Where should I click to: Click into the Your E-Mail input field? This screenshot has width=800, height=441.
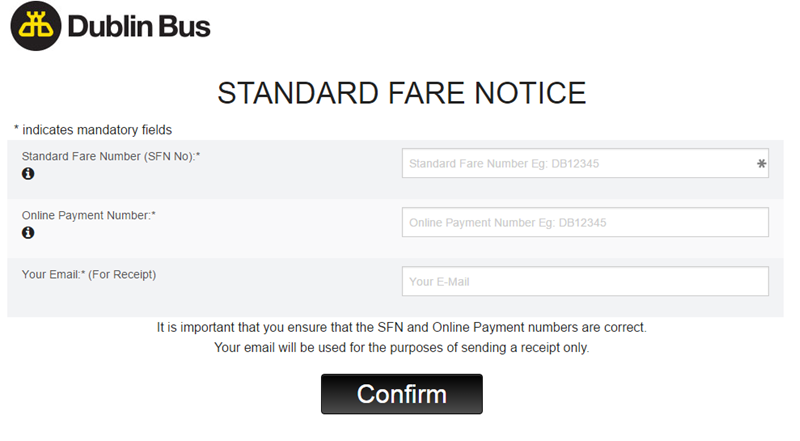click(x=585, y=281)
